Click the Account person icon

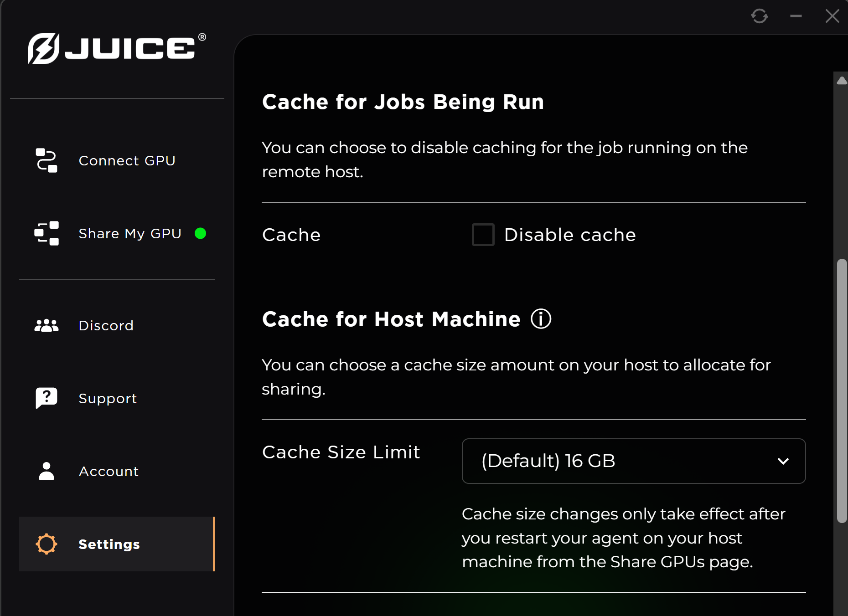pos(47,471)
